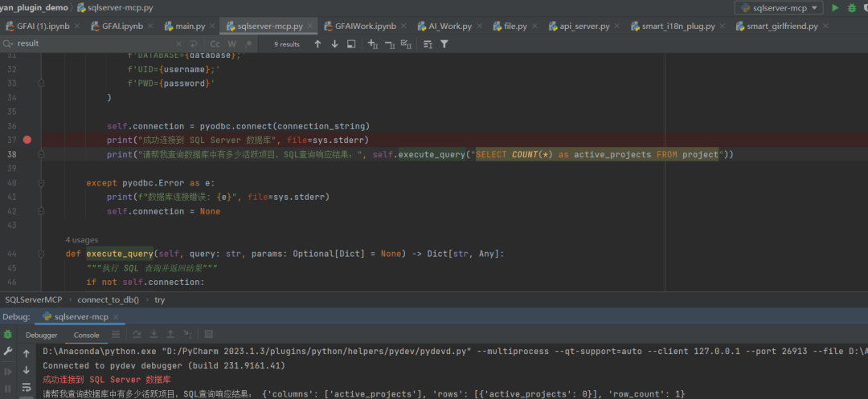The height and width of the screenshot is (399, 868).
Task: Switch to the Debugger tab
Action: point(42,335)
